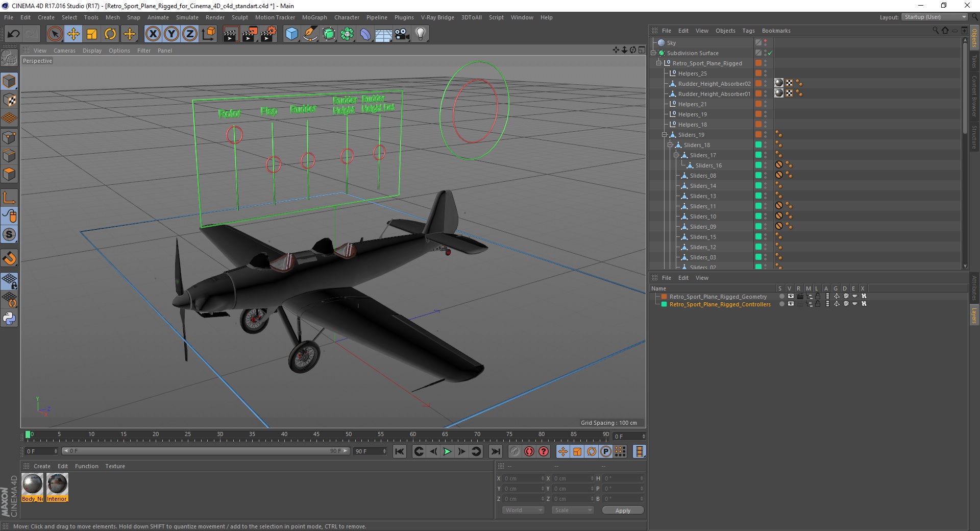
Task: Open the Simulate menu
Action: [x=187, y=17]
